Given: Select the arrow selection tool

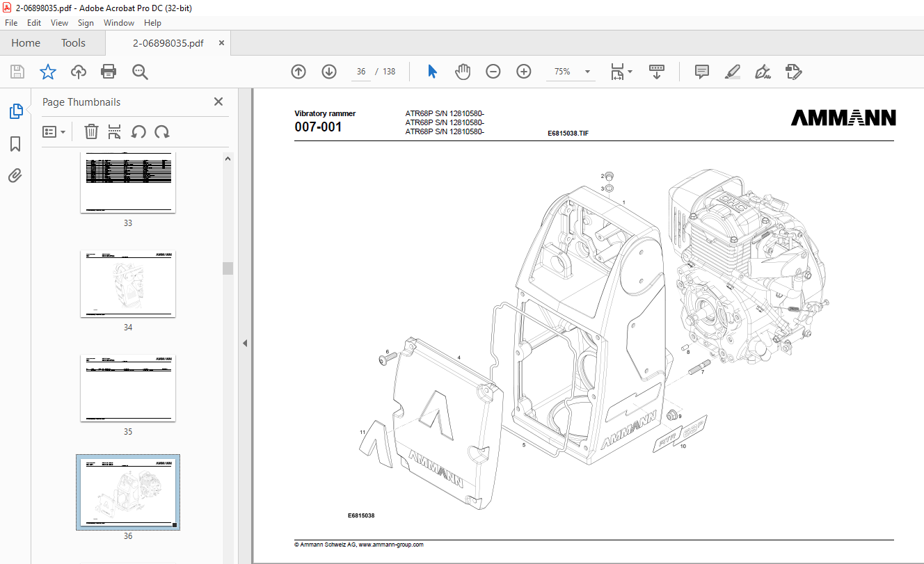Looking at the screenshot, I should tap(432, 72).
